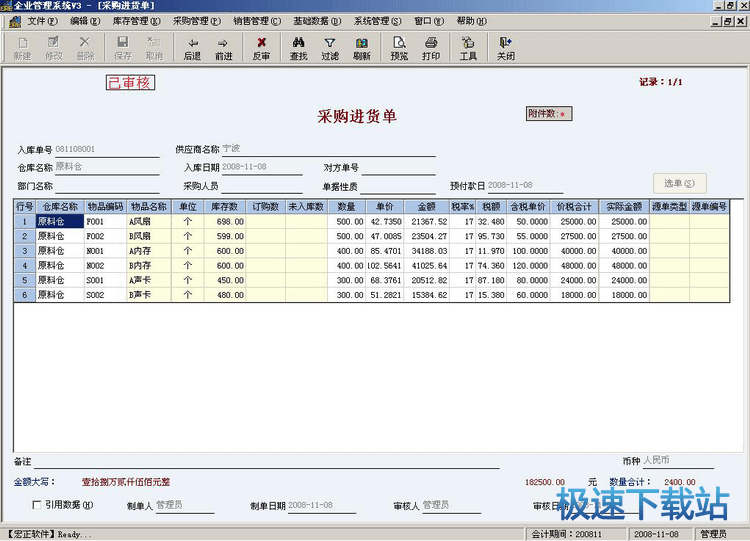The image size is (750, 541).
Task: Click the 价税合计 cell 48000.00
Action: pos(574,265)
